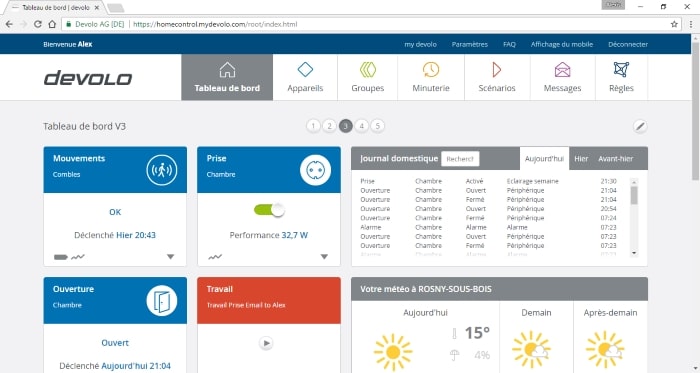Click today's sun weather icon
This screenshot has width=700, height=373.
tap(393, 352)
